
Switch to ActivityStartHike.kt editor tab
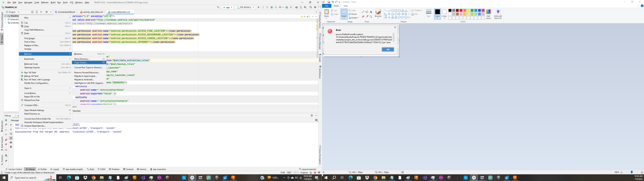point(66,12)
